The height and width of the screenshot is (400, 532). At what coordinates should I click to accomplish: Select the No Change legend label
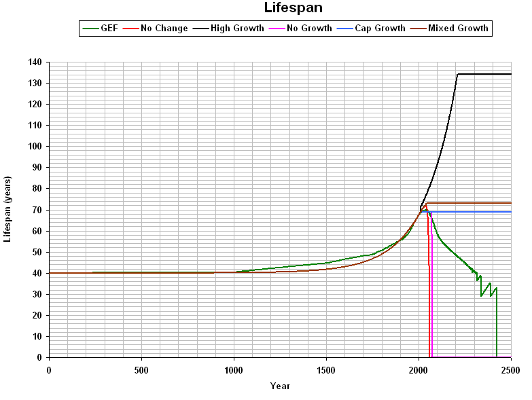164,29
